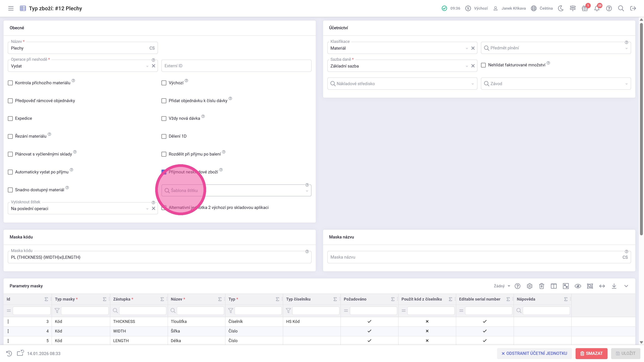644x362 pixels.
Task: Toggle Nehlídat fakturované množství checkbox
Action: 483,65
